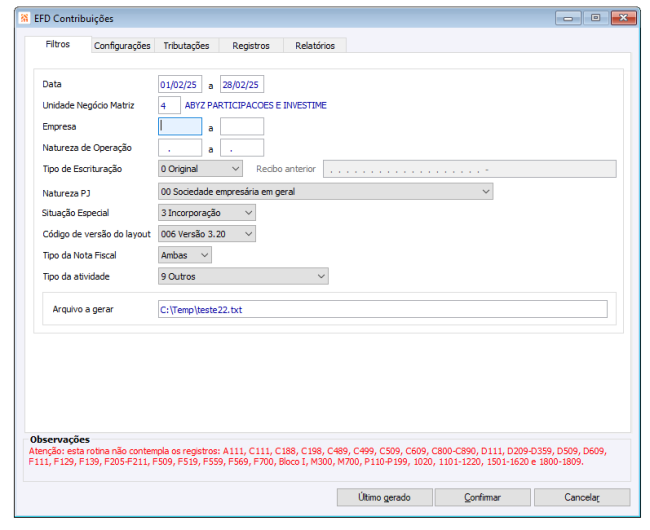Screen dimensions: 650x530
Task: Click the Cancelar button
Action: point(582,497)
